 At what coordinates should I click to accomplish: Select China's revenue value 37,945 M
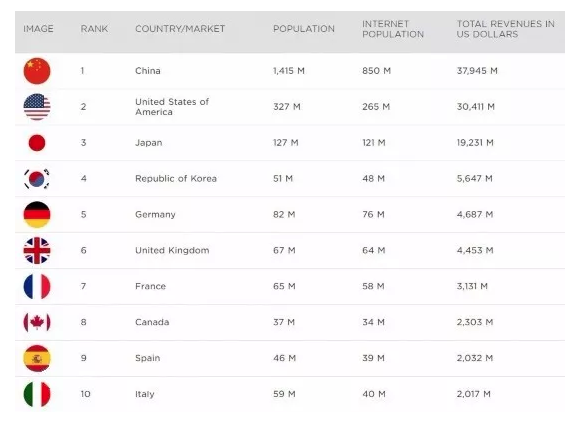[x=477, y=71]
